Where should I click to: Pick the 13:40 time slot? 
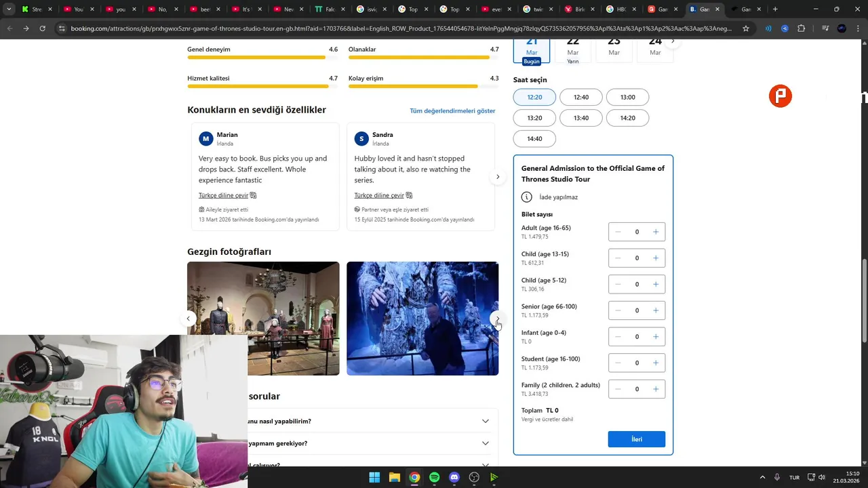[x=581, y=118]
